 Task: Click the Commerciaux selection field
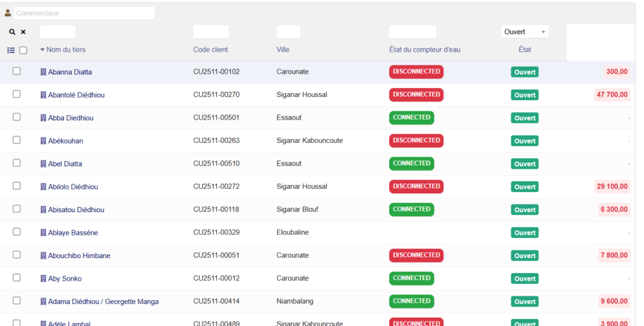pyautogui.click(x=84, y=13)
